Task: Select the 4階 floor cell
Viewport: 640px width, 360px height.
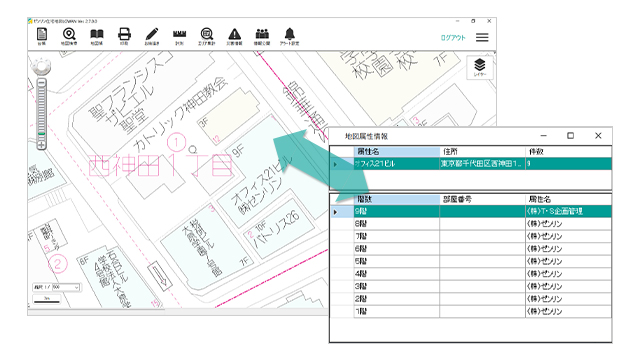Action: tap(397, 273)
